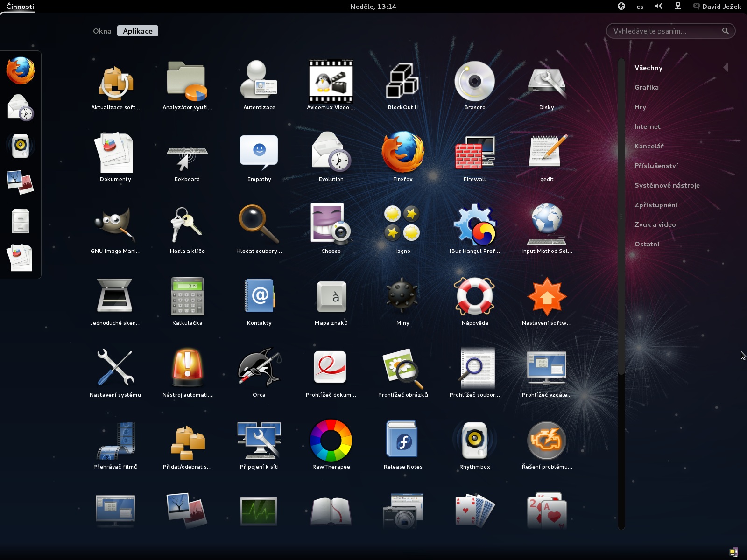
Task: Launch Miny minesweeper game
Action: click(403, 296)
